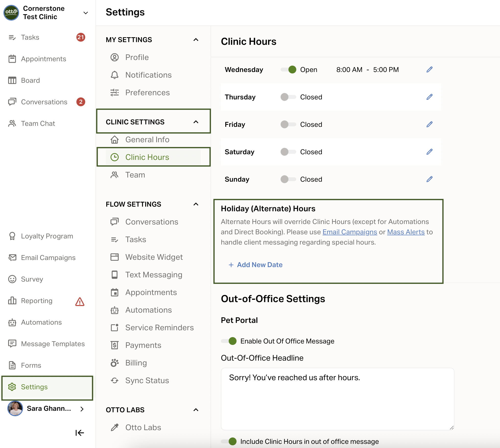The height and width of the screenshot is (448, 500).
Task: Open the Mass Alerts link
Action: coord(405,232)
